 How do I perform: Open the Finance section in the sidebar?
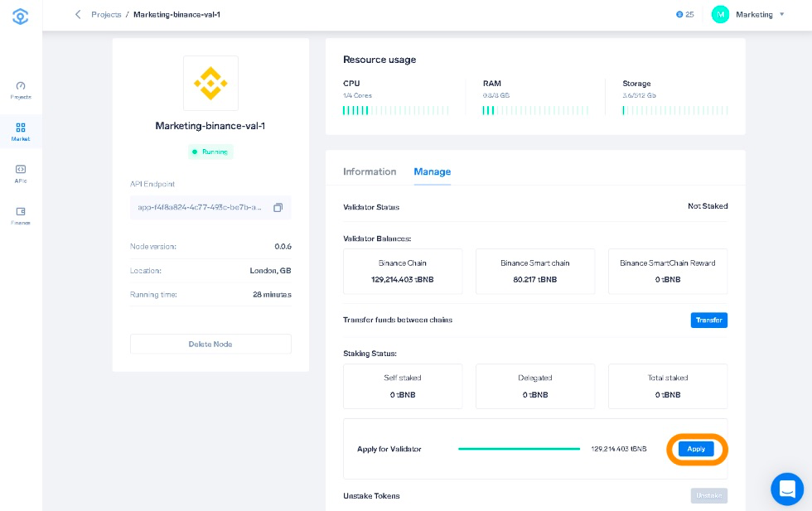[21, 216]
